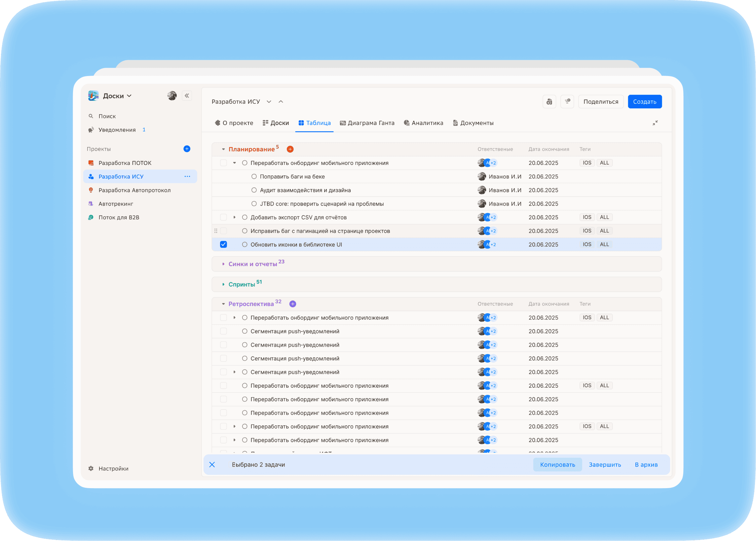
Task: Open Автотрекинг project
Action: click(140, 204)
